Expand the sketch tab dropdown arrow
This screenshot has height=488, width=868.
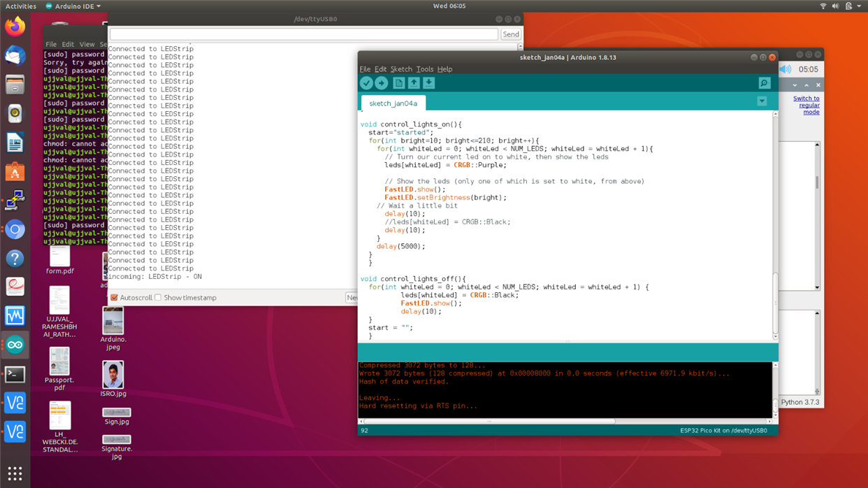pos(762,101)
